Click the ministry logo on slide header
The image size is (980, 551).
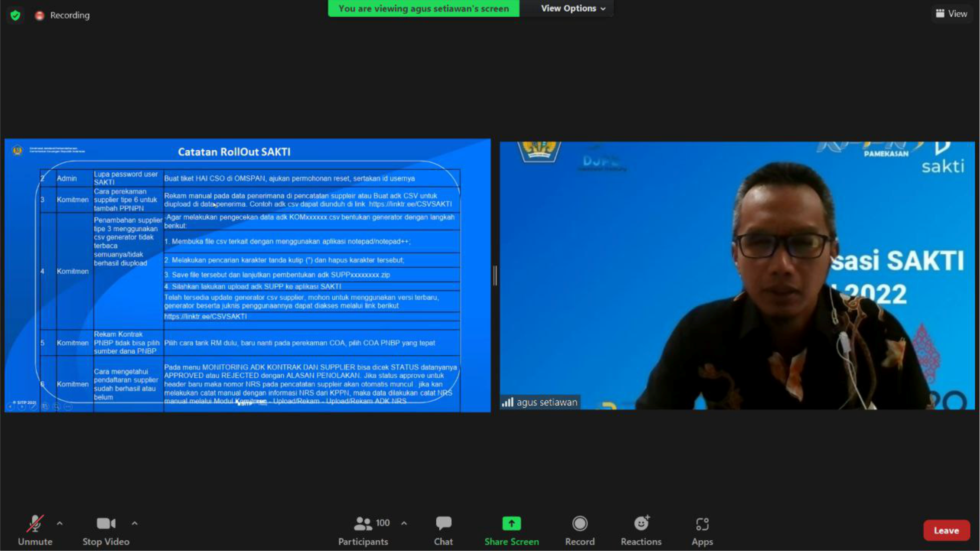coord(17,150)
